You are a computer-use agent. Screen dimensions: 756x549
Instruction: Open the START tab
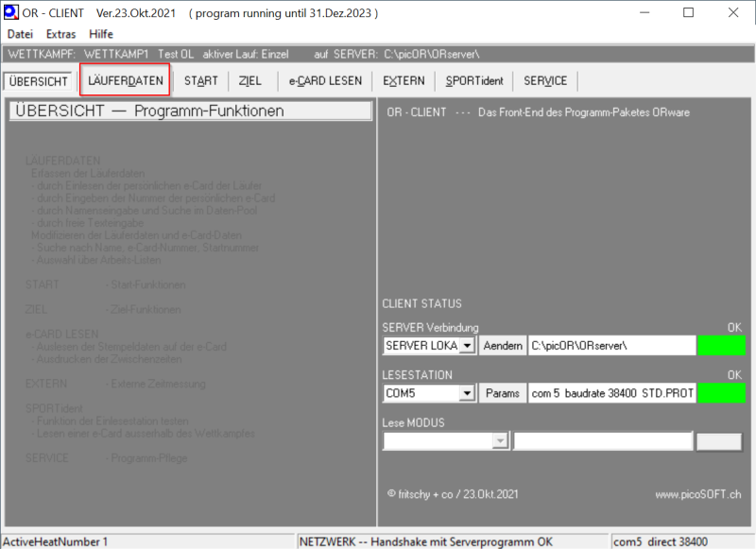click(x=200, y=81)
